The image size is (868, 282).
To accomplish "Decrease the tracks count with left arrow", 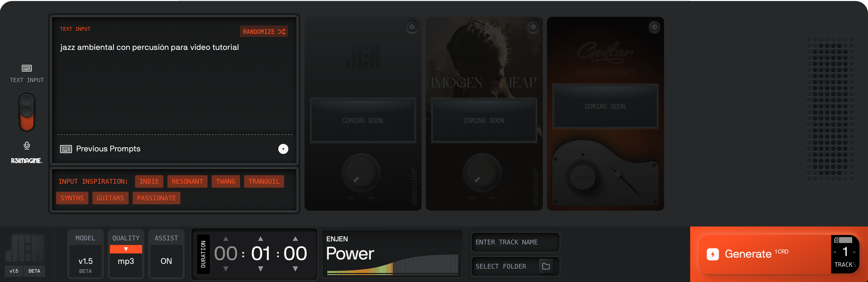I will (x=835, y=252).
